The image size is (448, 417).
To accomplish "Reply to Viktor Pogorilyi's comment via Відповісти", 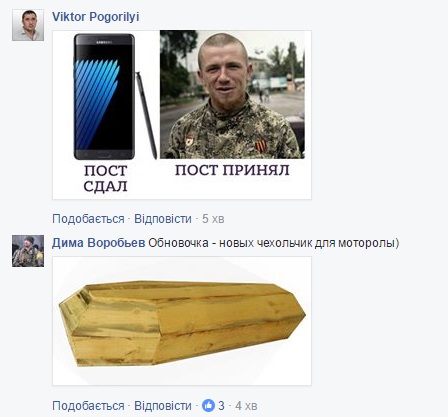I will tap(163, 219).
